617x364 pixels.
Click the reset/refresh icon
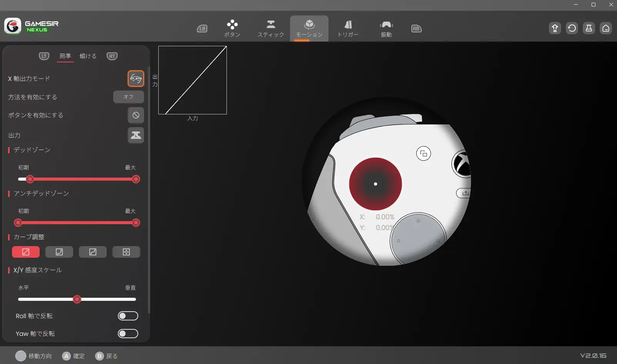(x=572, y=28)
